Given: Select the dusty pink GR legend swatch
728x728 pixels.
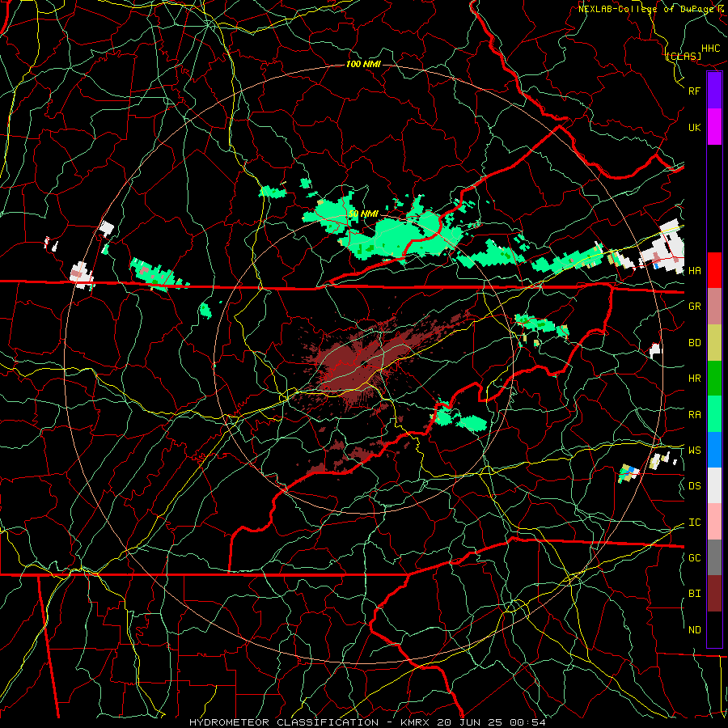Looking at the screenshot, I should 714,307.
